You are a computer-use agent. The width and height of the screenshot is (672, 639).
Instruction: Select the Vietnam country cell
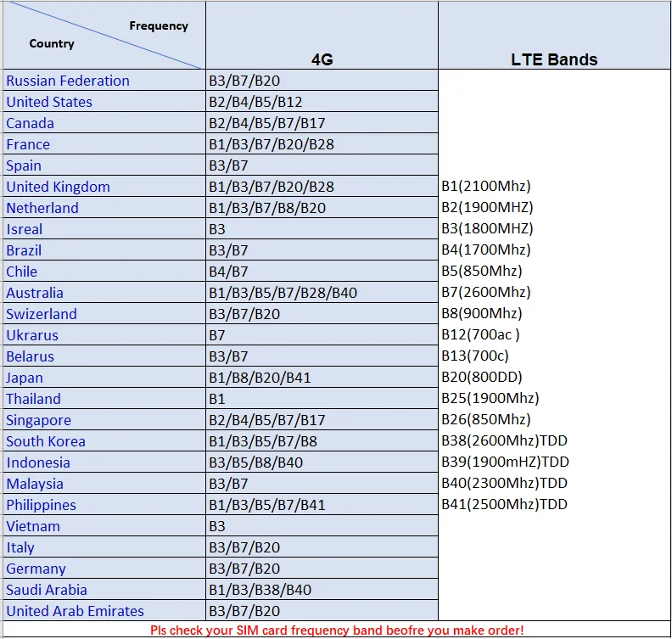(104, 526)
